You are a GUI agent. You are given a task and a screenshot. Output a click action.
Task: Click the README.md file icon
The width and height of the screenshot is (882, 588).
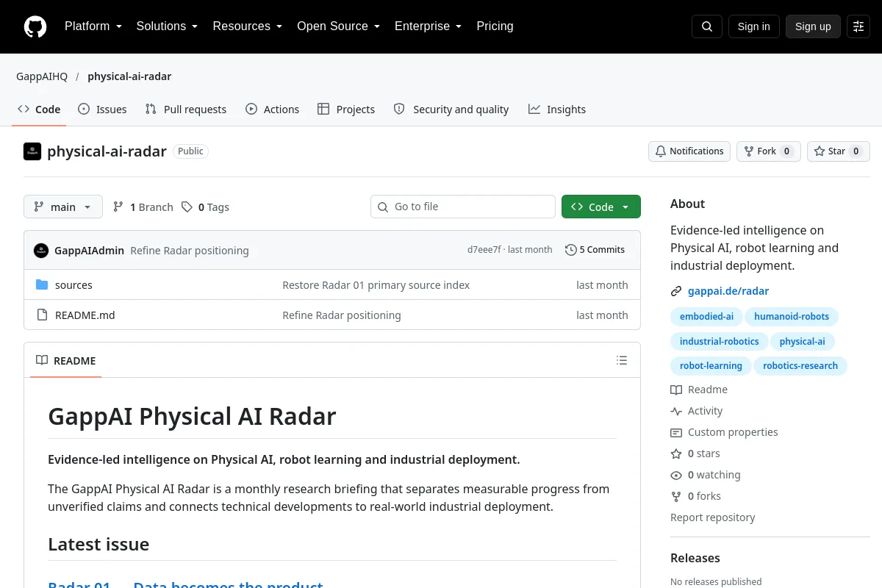tap(42, 315)
